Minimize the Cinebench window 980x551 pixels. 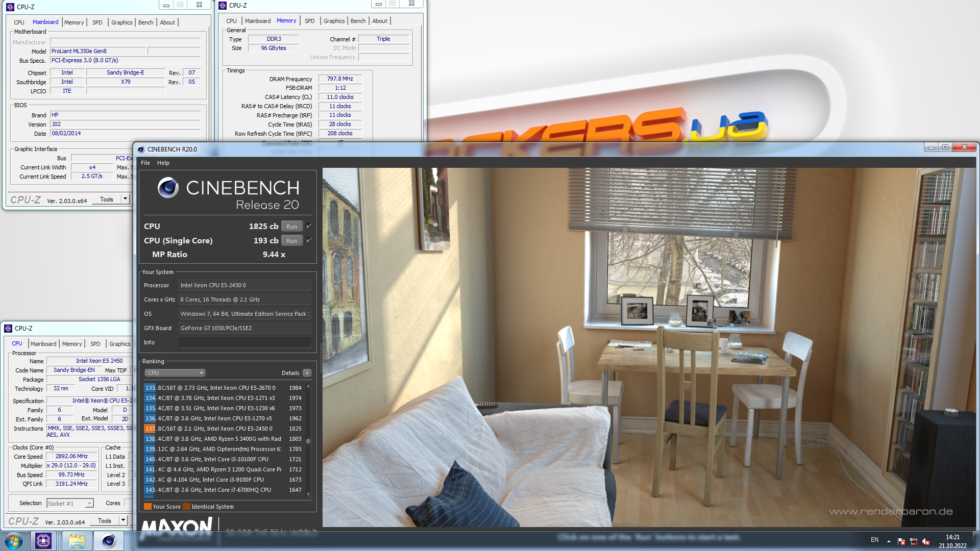931,147
